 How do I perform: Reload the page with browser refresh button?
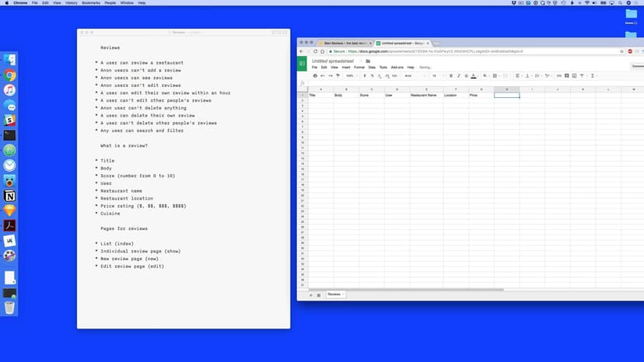coord(314,51)
